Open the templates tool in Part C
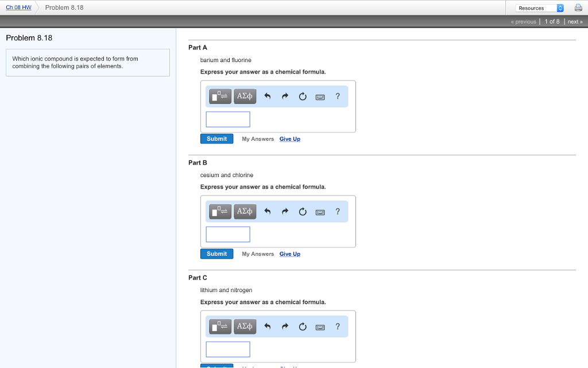588x368 pixels. [x=220, y=327]
